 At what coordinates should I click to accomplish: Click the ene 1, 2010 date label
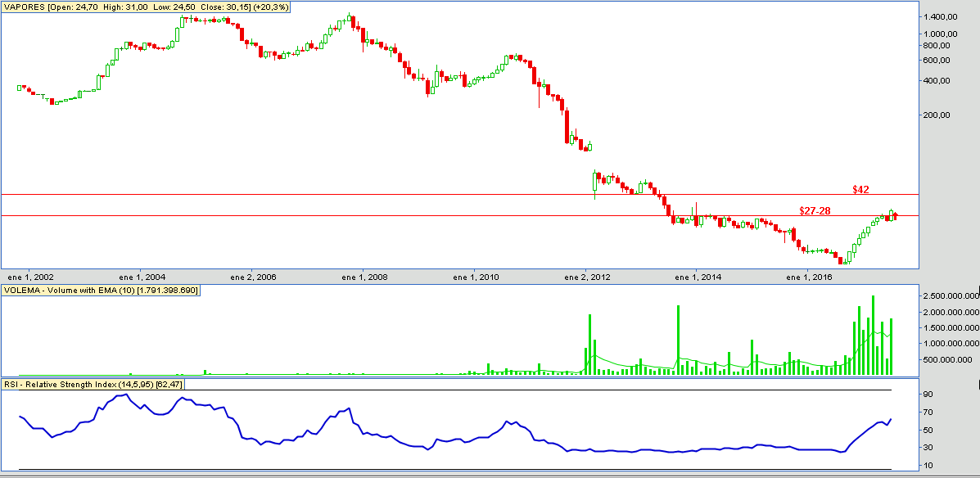tap(476, 276)
